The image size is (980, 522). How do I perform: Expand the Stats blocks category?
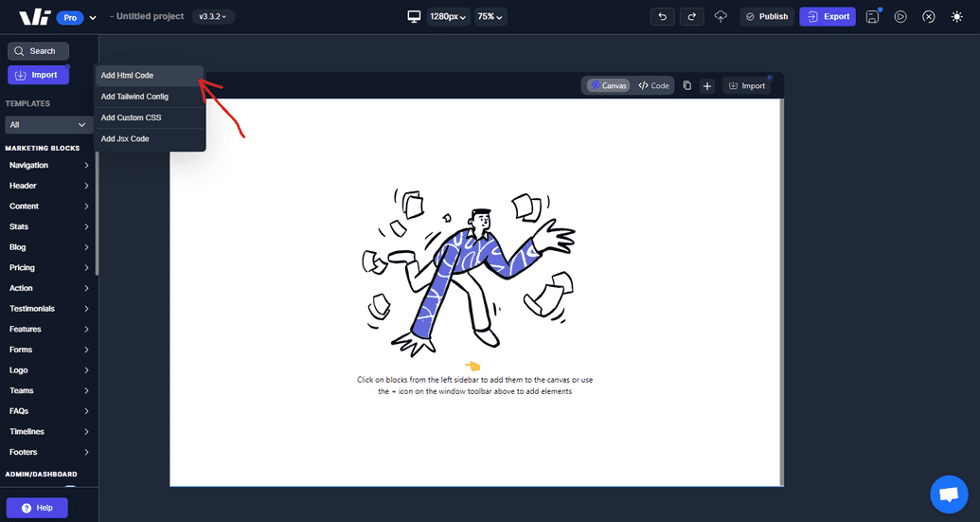[48, 227]
